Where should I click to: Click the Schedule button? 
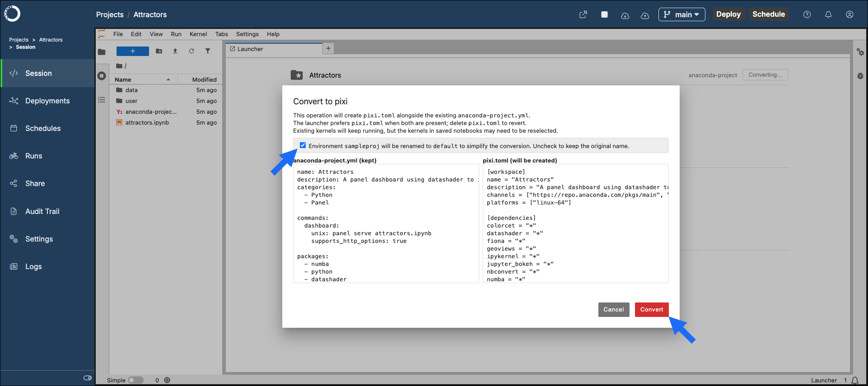pyautogui.click(x=769, y=14)
